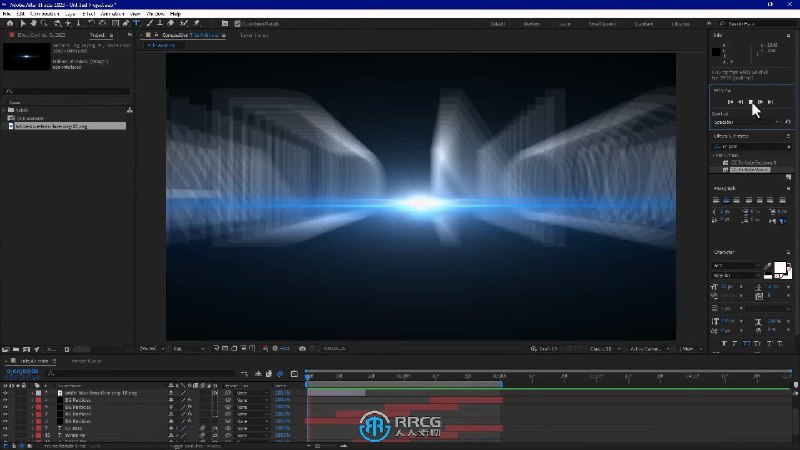Hide the first BG Particles layer
Screen dimensions: 800x450
click(x=5, y=401)
